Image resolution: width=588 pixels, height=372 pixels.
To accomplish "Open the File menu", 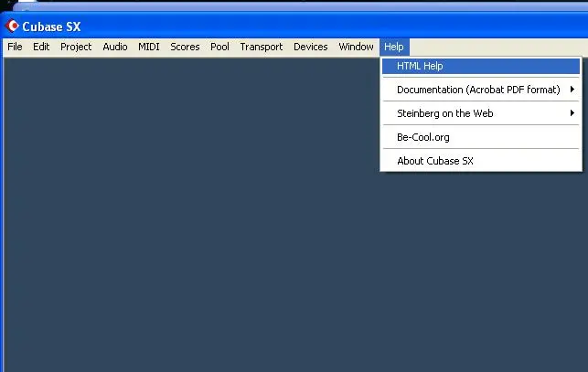I will click(15, 47).
